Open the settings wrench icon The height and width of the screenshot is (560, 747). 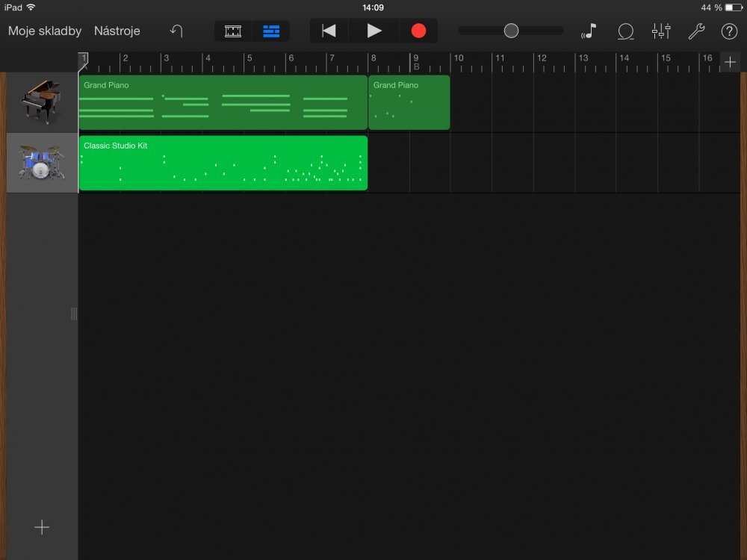(696, 31)
